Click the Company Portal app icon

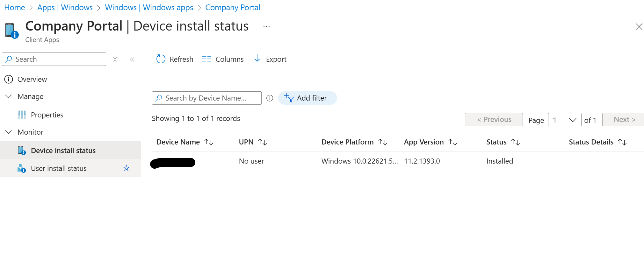point(12,31)
